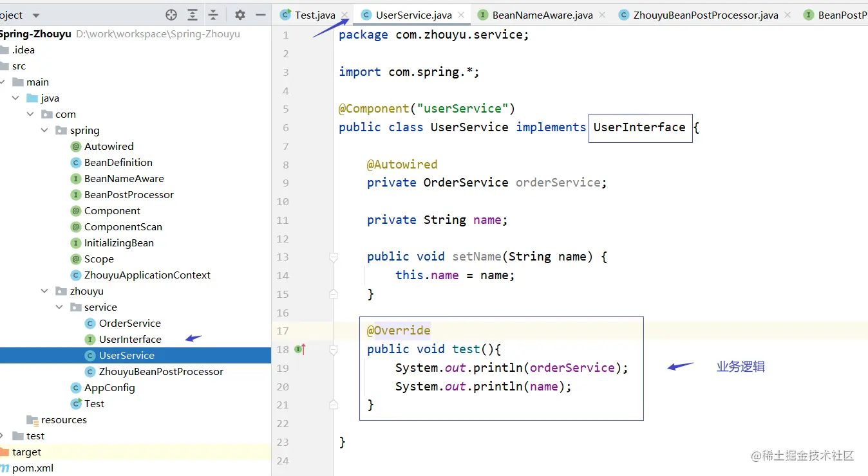The height and width of the screenshot is (476, 868).
Task: Collapse the java folder chevron
Action: click(x=16, y=98)
